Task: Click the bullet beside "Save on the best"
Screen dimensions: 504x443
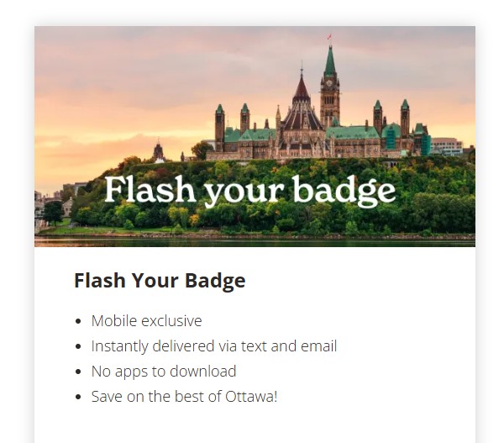Action: click(x=78, y=398)
